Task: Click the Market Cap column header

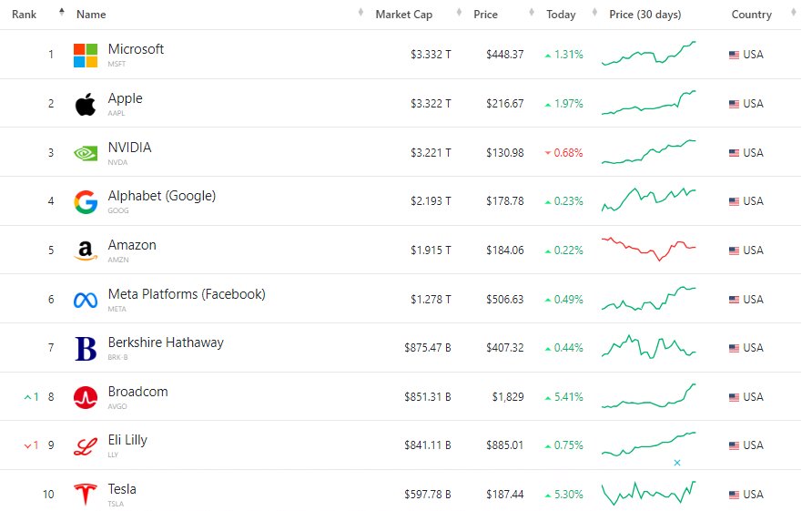Action: coord(404,15)
